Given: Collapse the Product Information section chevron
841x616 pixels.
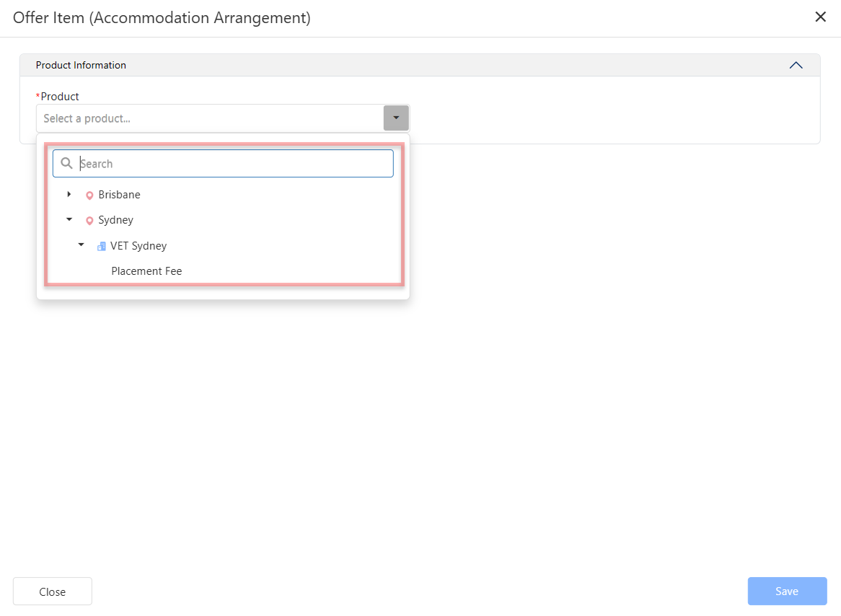Looking at the screenshot, I should point(796,65).
